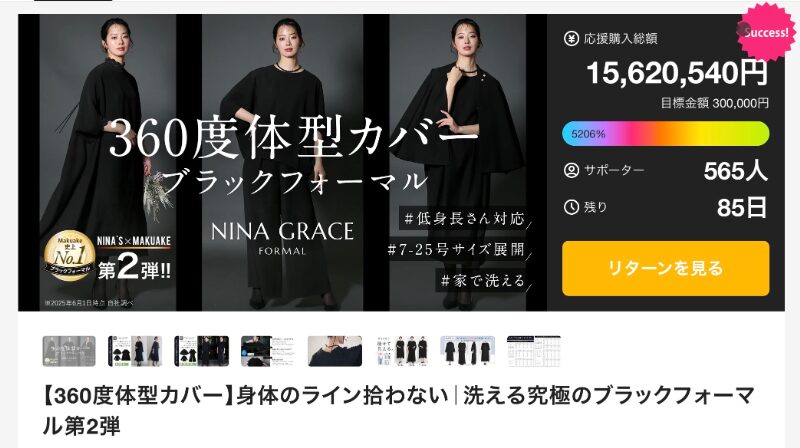Click the #7-25号サイズ展開 hashtag label

click(x=456, y=250)
